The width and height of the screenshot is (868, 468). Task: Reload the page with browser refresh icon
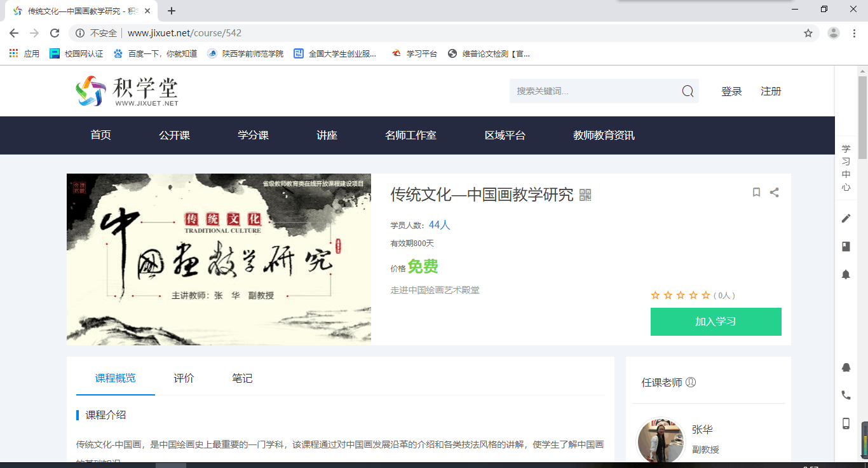(x=55, y=33)
